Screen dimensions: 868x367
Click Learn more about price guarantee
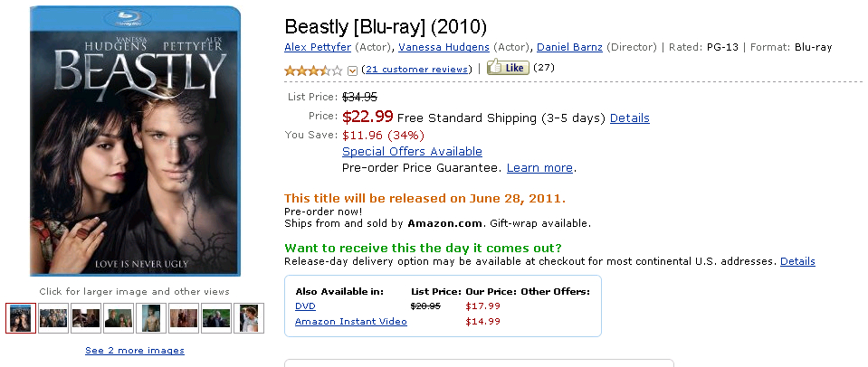pos(539,167)
